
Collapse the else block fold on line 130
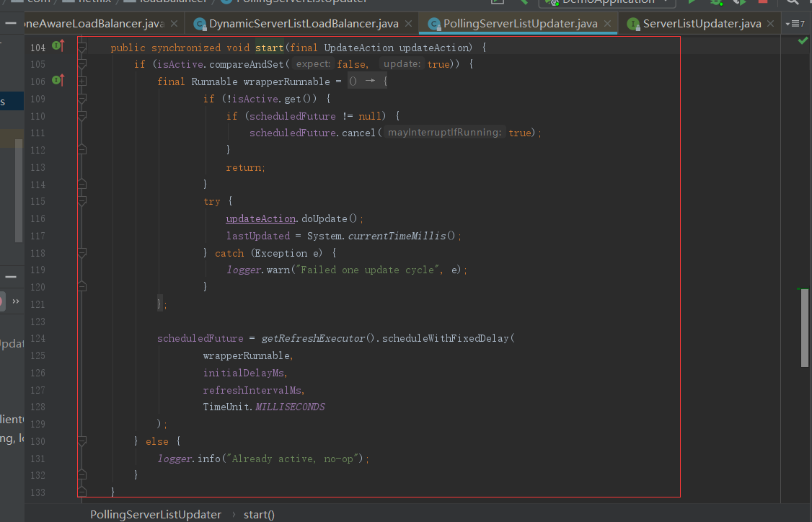click(x=81, y=441)
